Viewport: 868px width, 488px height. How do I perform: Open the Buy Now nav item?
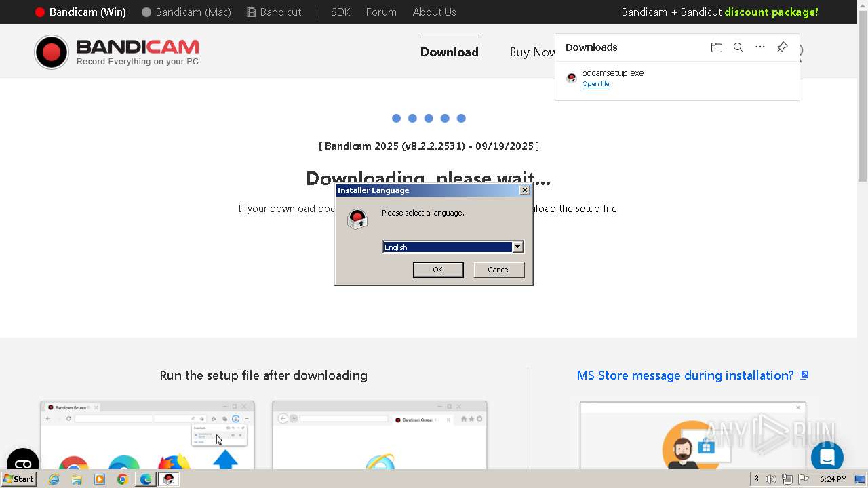(532, 52)
